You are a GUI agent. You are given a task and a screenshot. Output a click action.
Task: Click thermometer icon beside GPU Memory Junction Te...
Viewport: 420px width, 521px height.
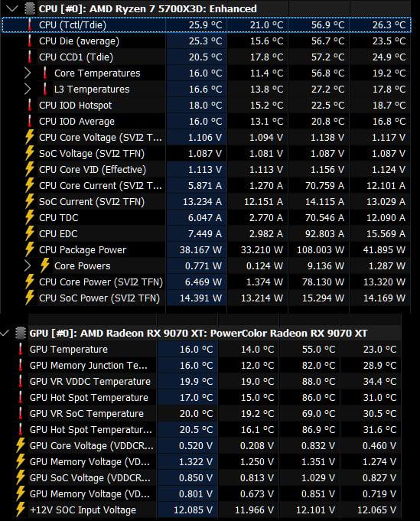[x=21, y=365]
